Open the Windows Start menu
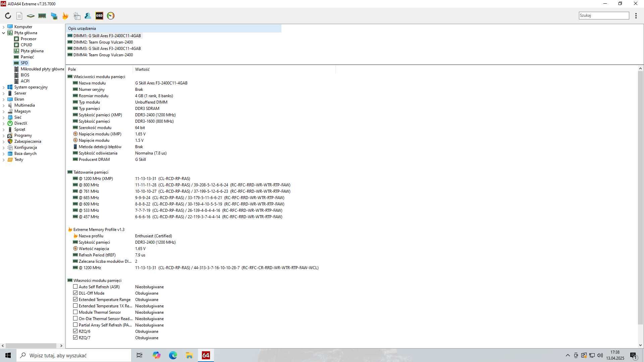 pos(8,355)
